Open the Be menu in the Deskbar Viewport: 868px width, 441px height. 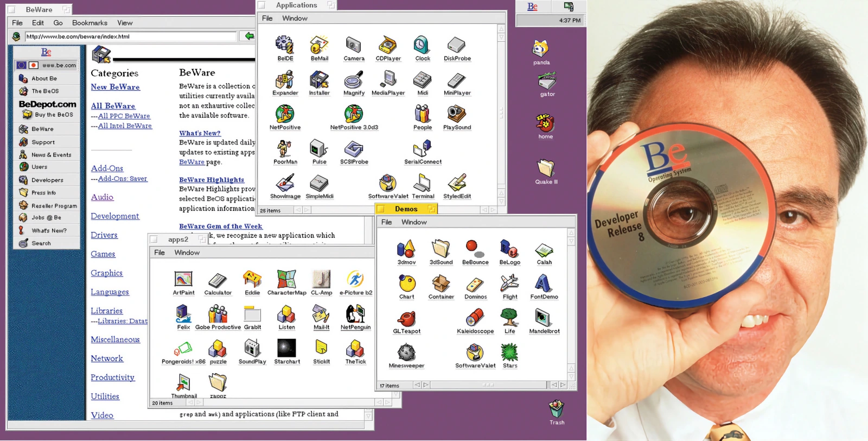(533, 7)
